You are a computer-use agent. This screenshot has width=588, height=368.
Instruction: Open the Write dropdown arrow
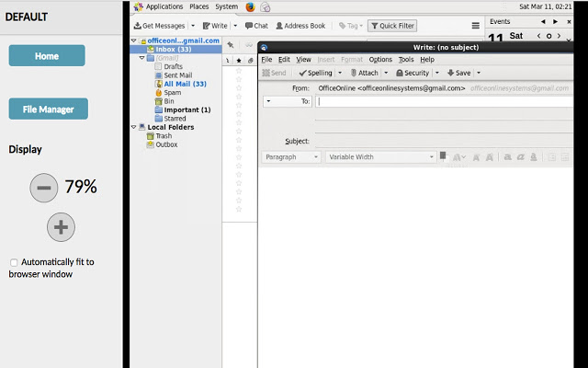[235, 26]
